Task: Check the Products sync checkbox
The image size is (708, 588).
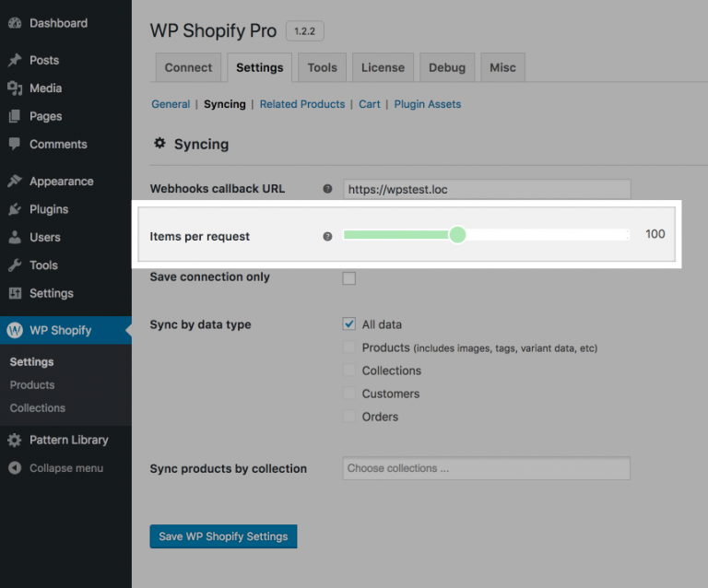Action: point(349,347)
